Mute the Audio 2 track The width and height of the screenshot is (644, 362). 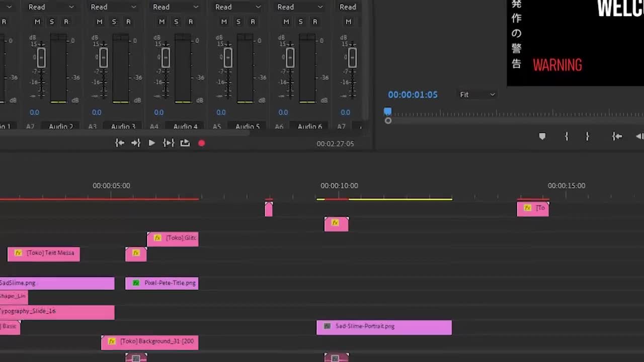coord(37,22)
